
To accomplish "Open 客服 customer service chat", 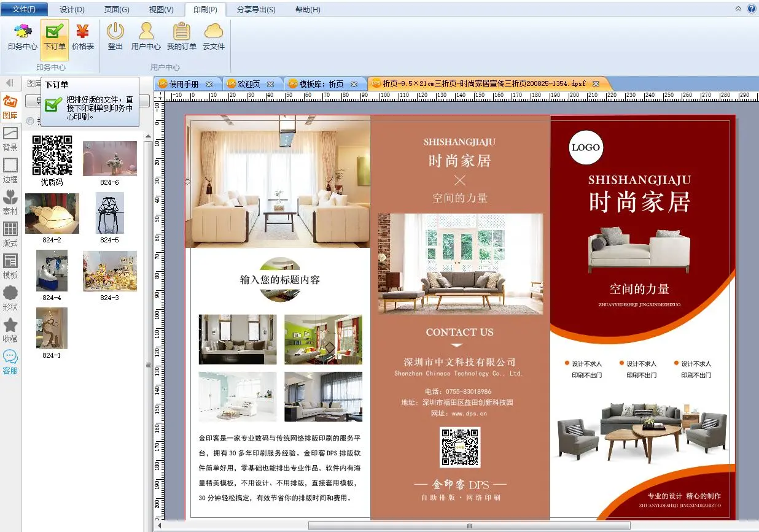I will tap(10, 362).
